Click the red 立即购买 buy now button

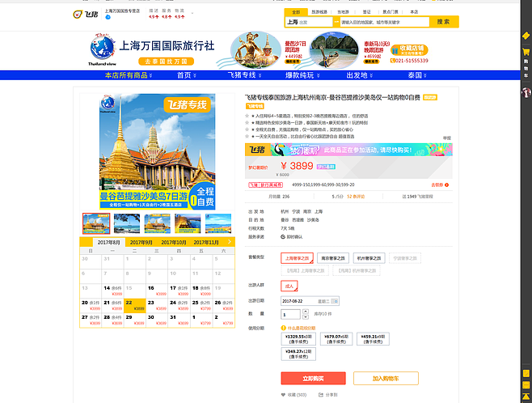pyautogui.click(x=313, y=378)
